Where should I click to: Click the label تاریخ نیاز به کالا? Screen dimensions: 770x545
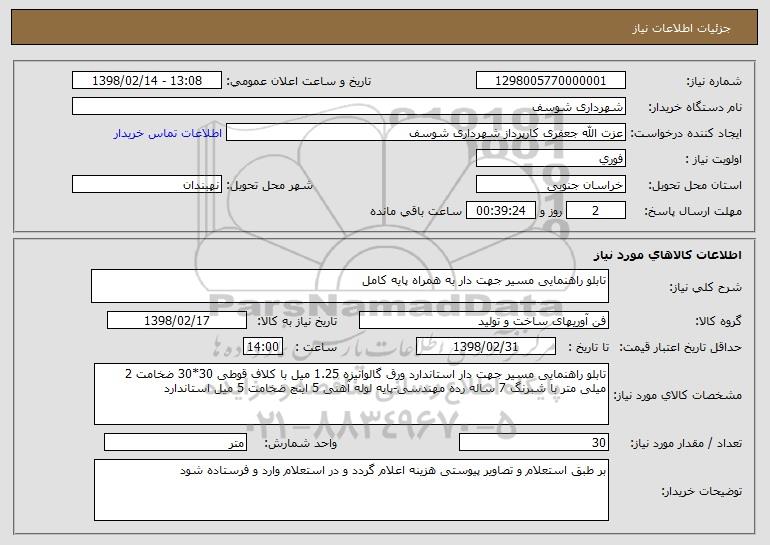click(x=297, y=321)
